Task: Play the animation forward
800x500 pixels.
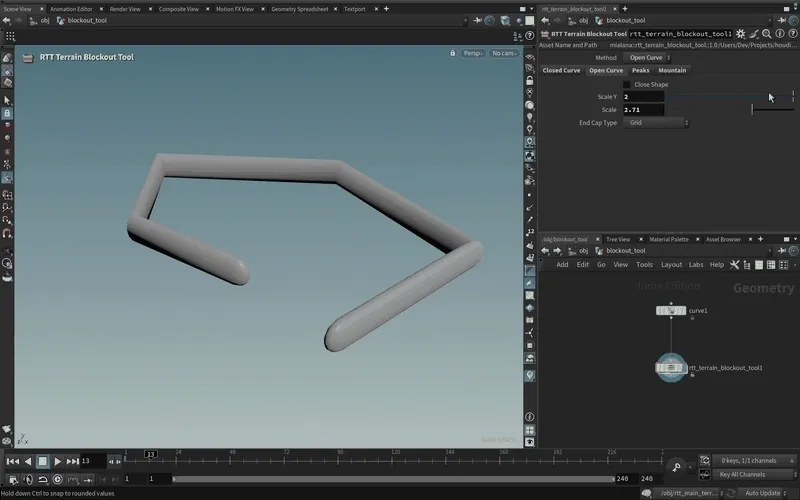Action: click(57, 461)
